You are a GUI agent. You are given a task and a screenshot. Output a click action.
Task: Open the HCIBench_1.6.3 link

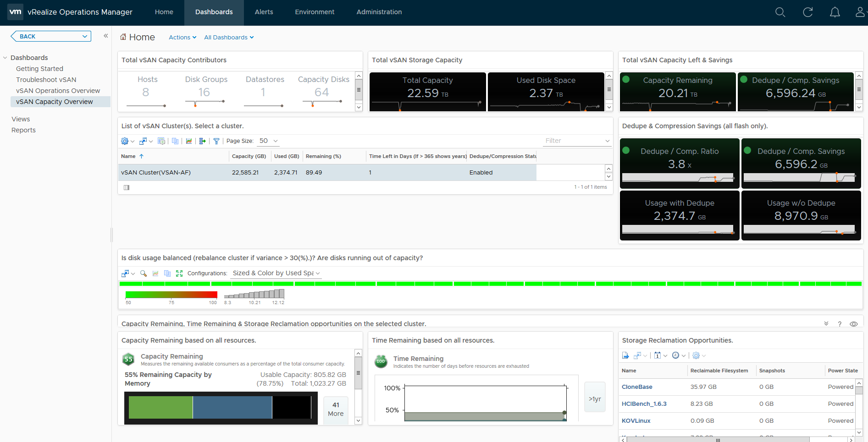(x=644, y=404)
